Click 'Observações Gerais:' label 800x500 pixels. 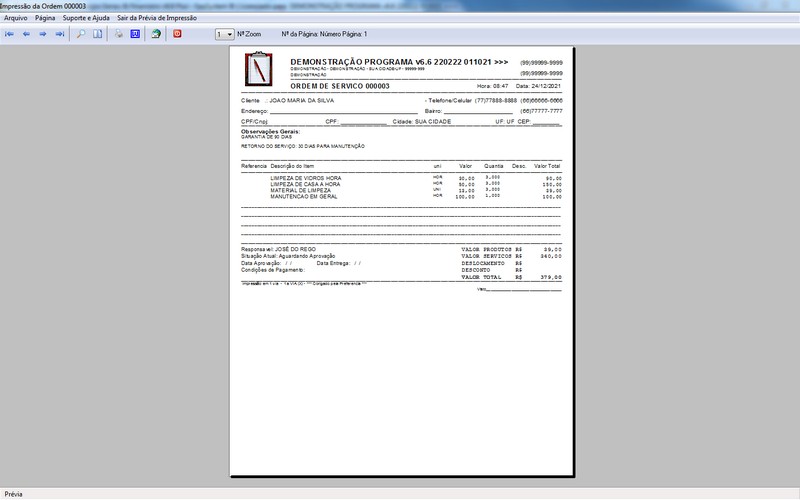(x=270, y=132)
